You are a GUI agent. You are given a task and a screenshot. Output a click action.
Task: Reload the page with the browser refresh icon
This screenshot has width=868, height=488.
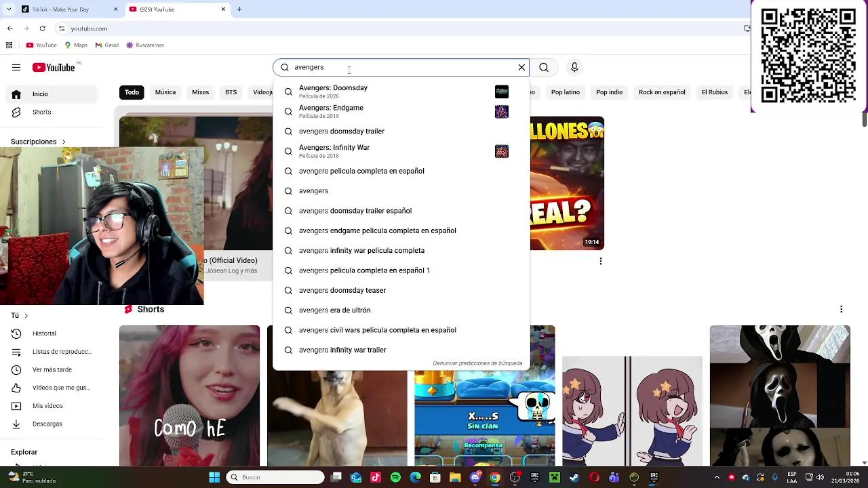[43, 28]
